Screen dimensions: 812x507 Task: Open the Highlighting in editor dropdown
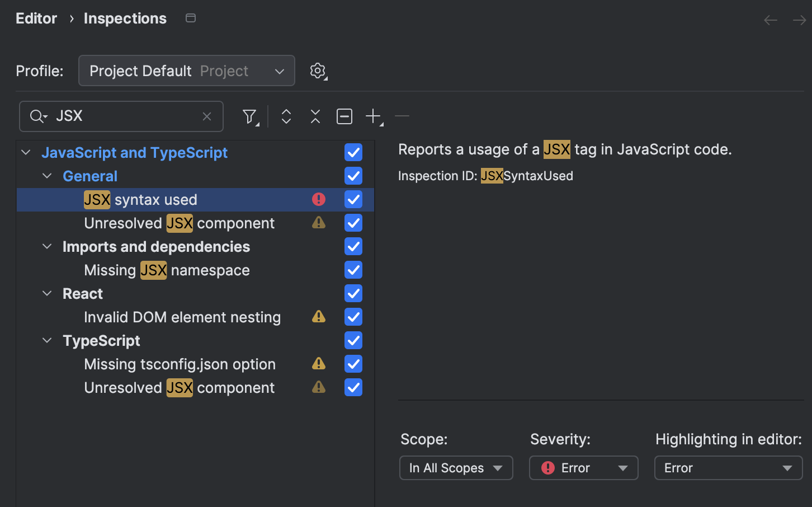(728, 468)
